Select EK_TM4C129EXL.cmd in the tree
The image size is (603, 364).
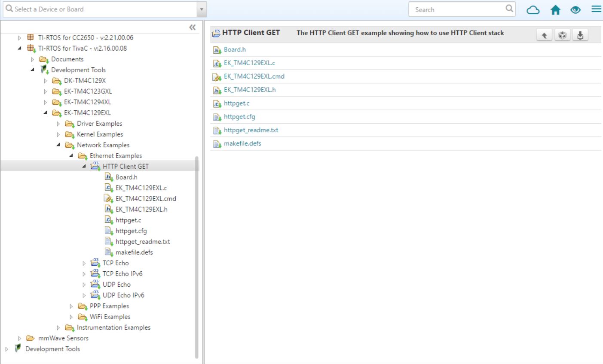click(x=146, y=199)
